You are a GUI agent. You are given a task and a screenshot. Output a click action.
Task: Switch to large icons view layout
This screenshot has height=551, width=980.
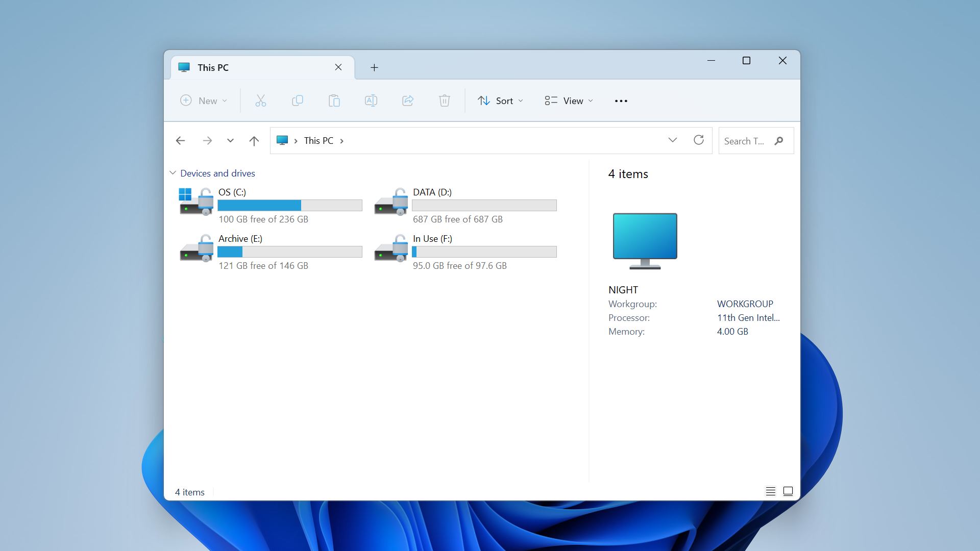[x=788, y=490]
